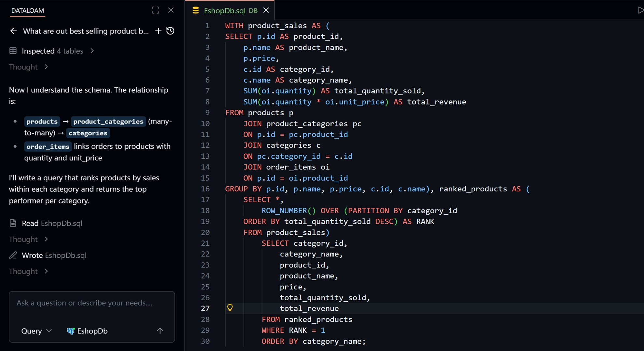The height and width of the screenshot is (351, 644).
Task: Send the message with up arrow
Action: pyautogui.click(x=160, y=331)
